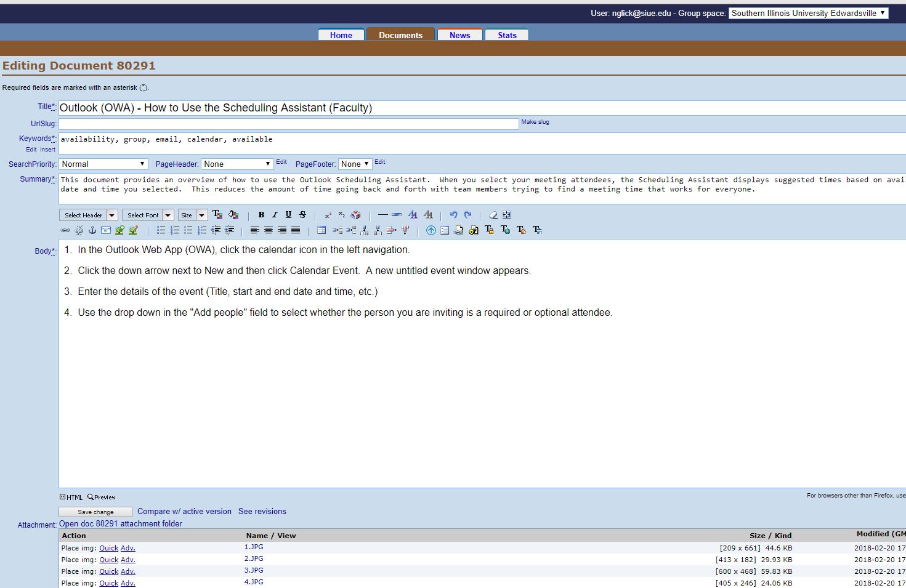Insert a table using the table icon
The height and width of the screenshot is (588, 906).
click(x=322, y=230)
